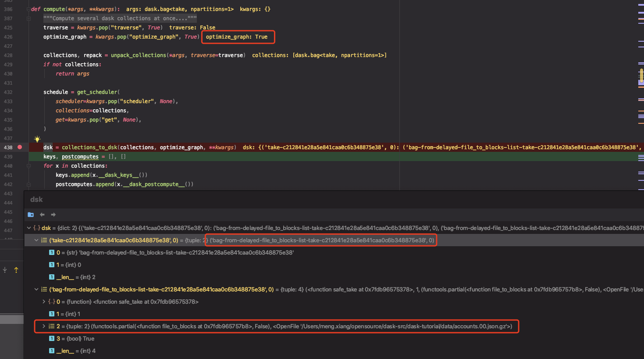Viewport: 644px width, 359px height.
Task: Fold the for loop at line 440
Action: pyautogui.click(x=28, y=166)
